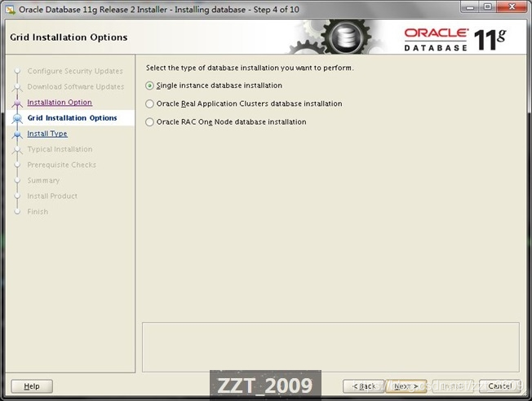Image resolution: width=532 pixels, height=401 pixels.
Task: Close the Oracle installer window
Action: pos(512,7)
